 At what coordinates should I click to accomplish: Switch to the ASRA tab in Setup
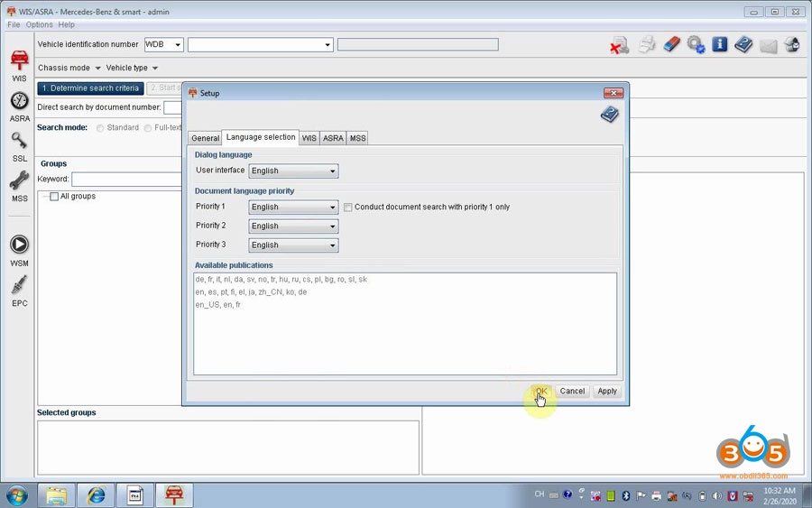[x=333, y=138]
